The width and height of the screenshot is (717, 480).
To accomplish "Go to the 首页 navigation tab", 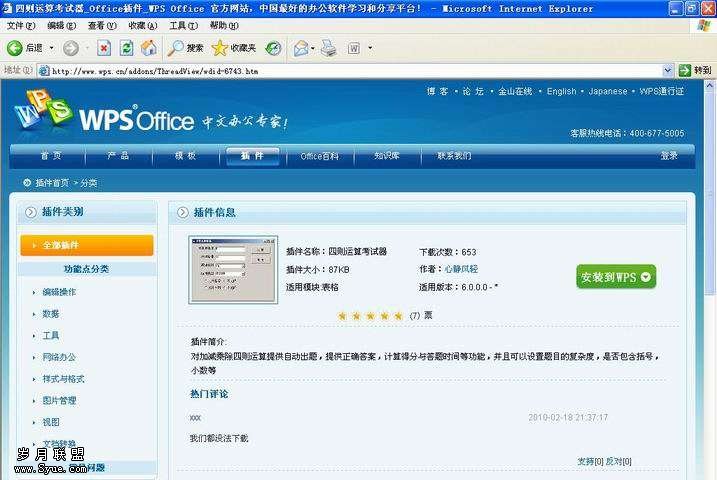I will pos(50,155).
